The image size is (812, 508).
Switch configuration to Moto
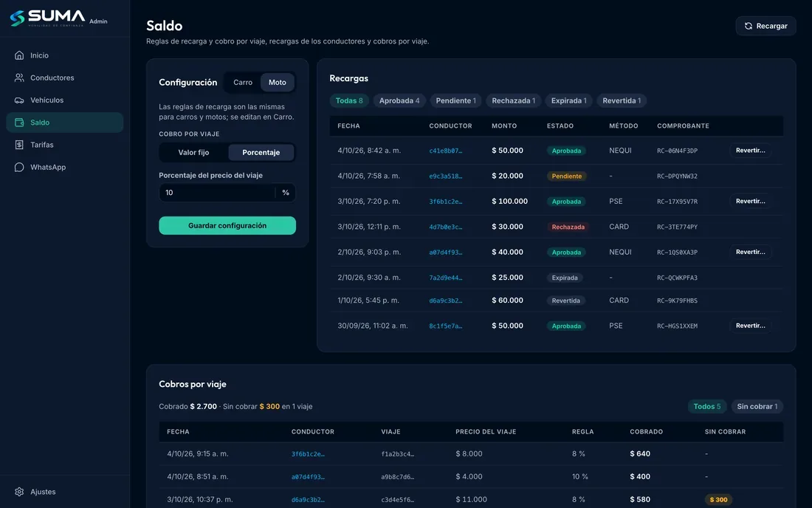[277, 83]
